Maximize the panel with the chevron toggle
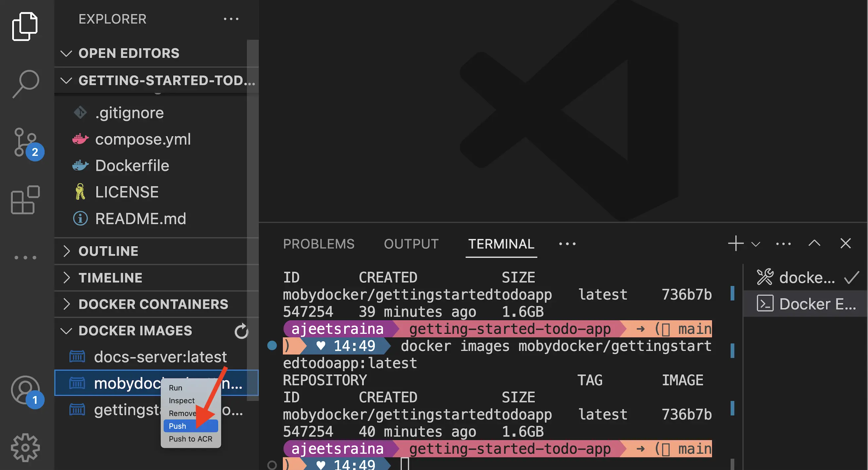This screenshot has height=470, width=868. (x=814, y=243)
